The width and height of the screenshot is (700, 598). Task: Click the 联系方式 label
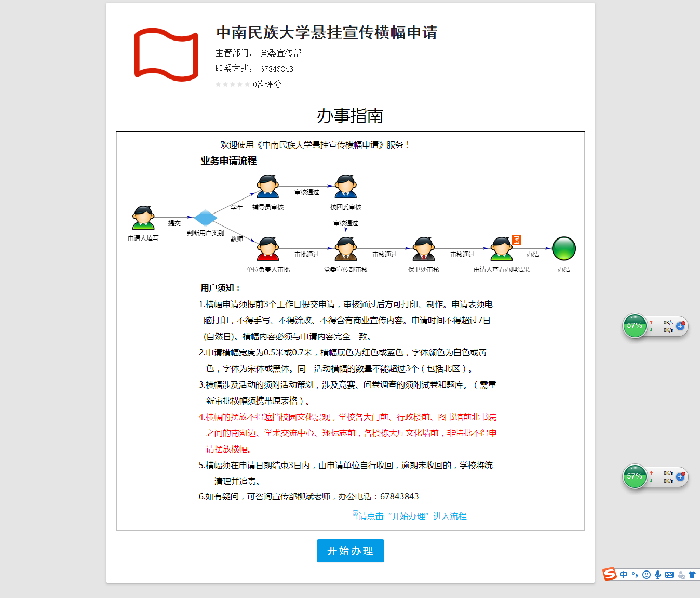tap(234, 69)
